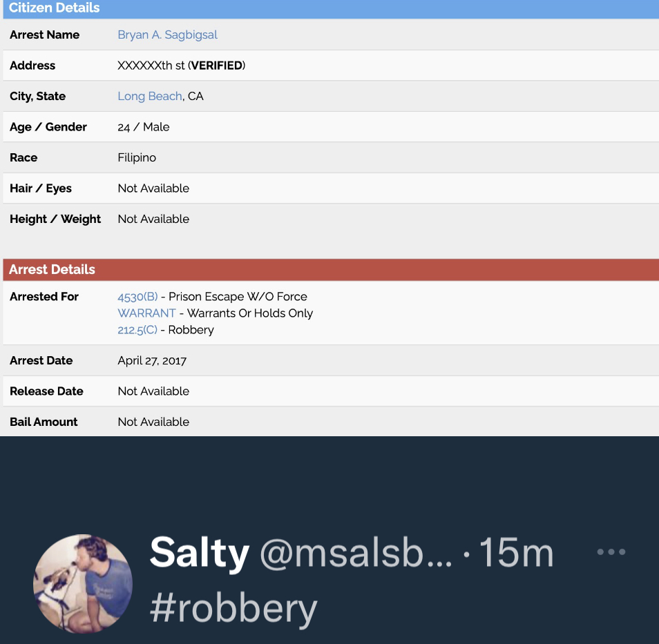The height and width of the screenshot is (644, 659).
Task: Click the Prison Escape W/O Force text
Action: tap(238, 297)
